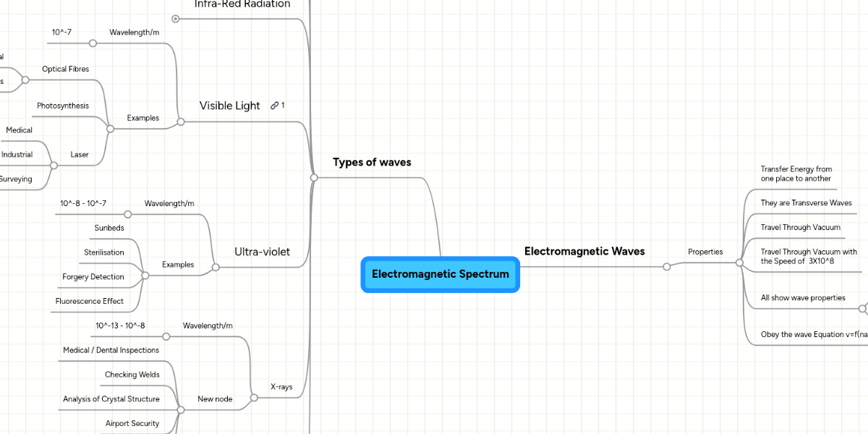868x434 pixels.
Task: Select the central Electromagnetic Spectrum topic
Action: pyautogui.click(x=440, y=274)
